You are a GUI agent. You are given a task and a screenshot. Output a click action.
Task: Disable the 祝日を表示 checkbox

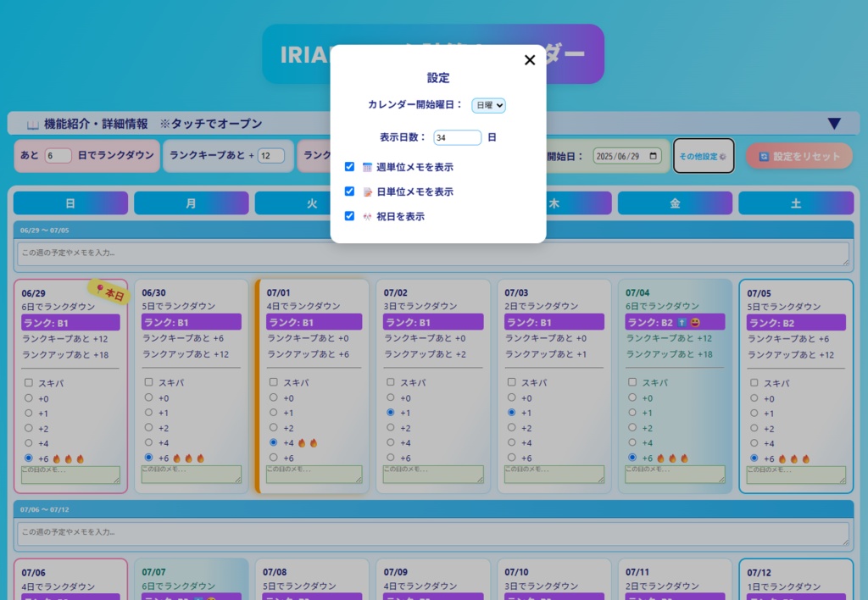coord(350,216)
